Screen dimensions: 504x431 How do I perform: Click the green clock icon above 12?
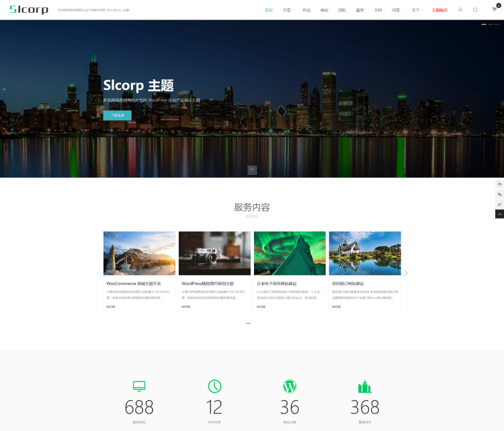[x=214, y=387]
